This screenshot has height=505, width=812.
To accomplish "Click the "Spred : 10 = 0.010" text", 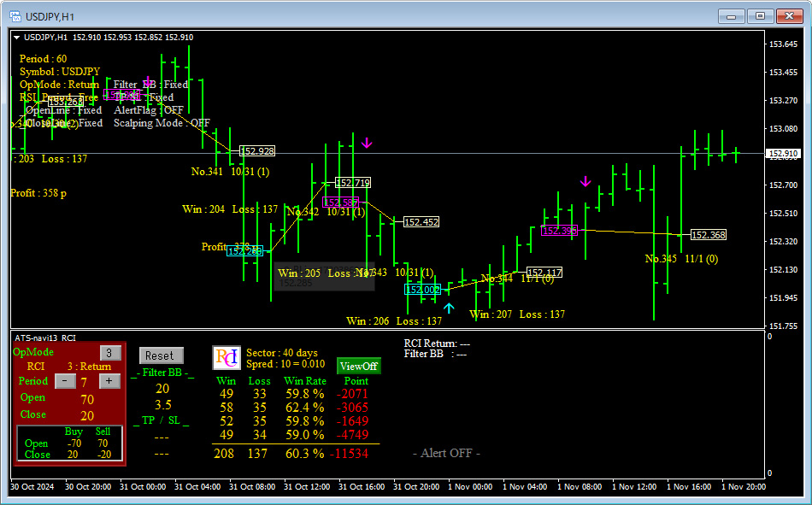I will tap(285, 364).
